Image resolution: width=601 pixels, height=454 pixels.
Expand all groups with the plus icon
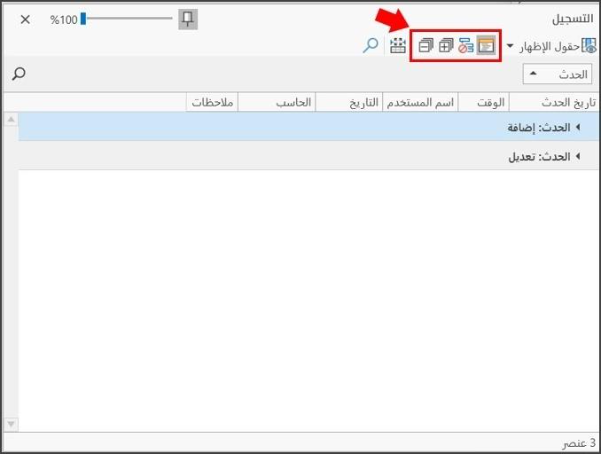[x=446, y=46]
